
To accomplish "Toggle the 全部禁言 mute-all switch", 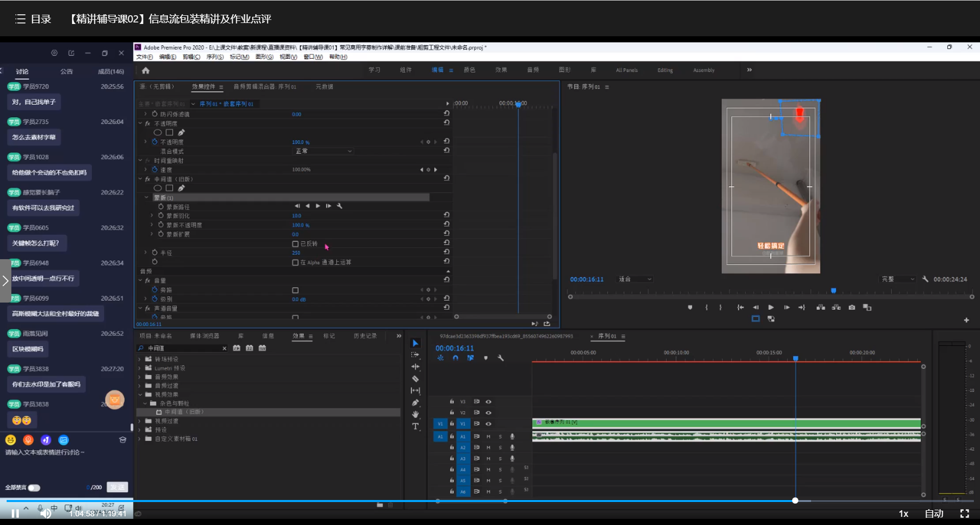I will [x=34, y=488].
